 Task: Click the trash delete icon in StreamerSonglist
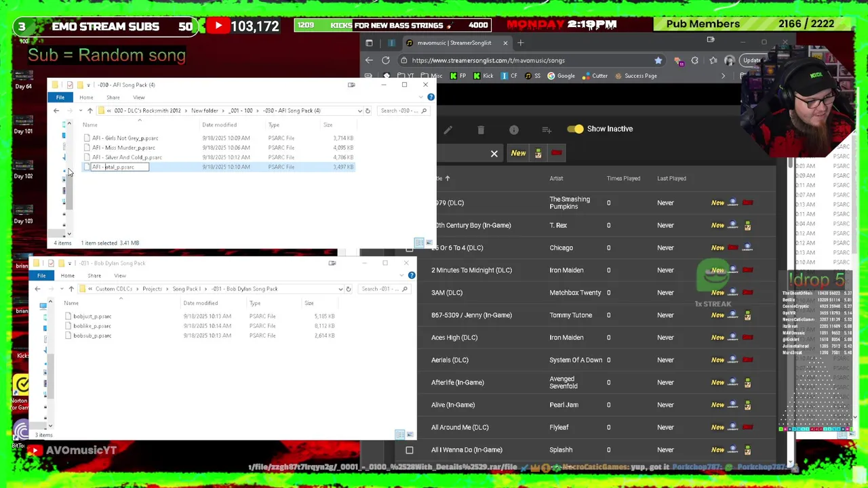481,129
